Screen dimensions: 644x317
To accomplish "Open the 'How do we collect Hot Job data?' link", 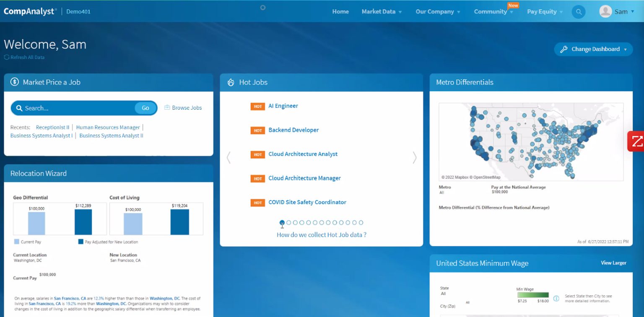I will pos(322,235).
